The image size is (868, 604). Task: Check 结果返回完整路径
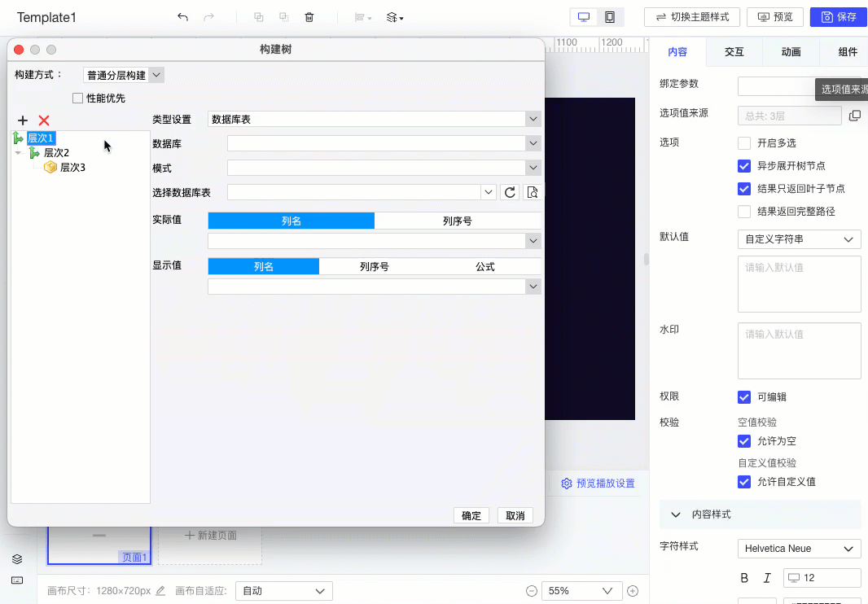(x=744, y=212)
